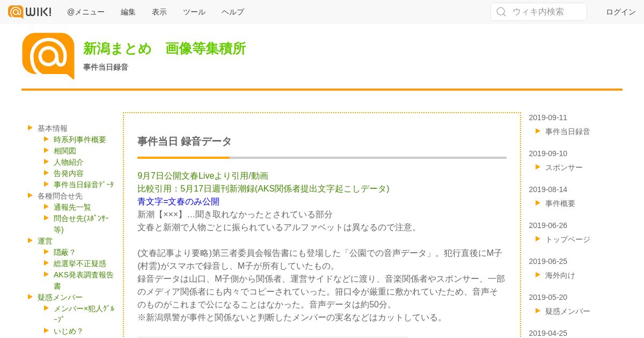Click the arrow bullet beside 事件概要
The height and width of the screenshot is (338, 644).
[x=538, y=203]
